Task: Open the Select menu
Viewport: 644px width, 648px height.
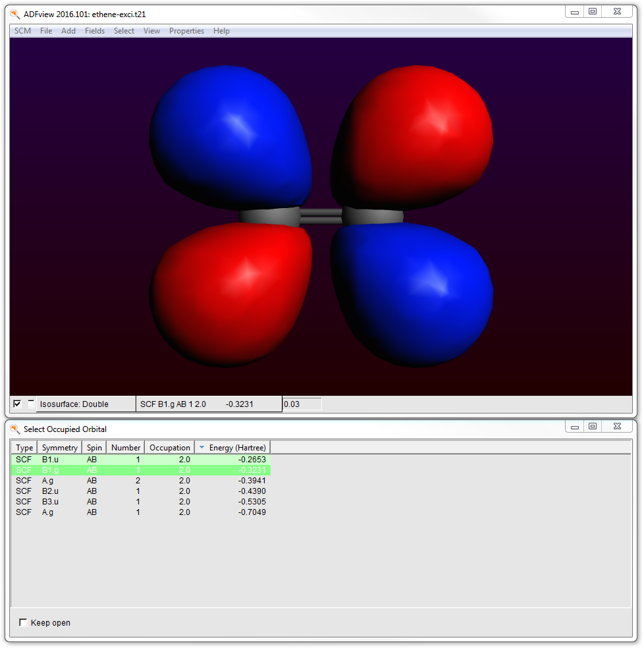Action: pos(124,31)
